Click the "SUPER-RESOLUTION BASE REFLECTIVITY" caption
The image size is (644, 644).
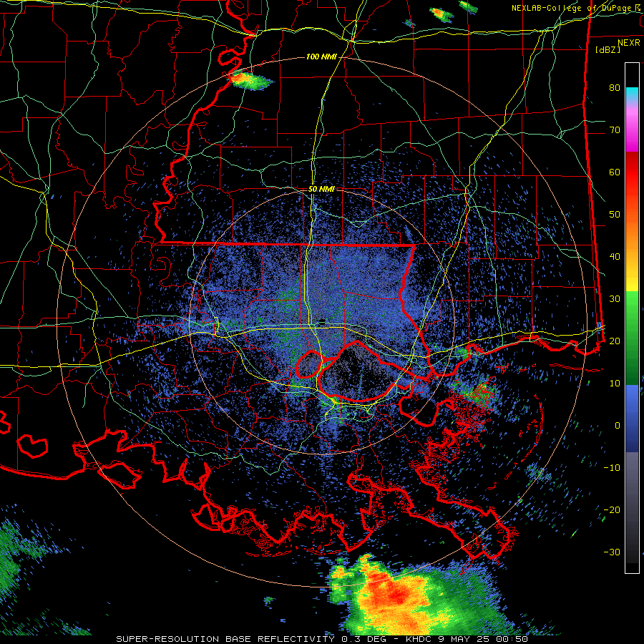(x=225, y=639)
